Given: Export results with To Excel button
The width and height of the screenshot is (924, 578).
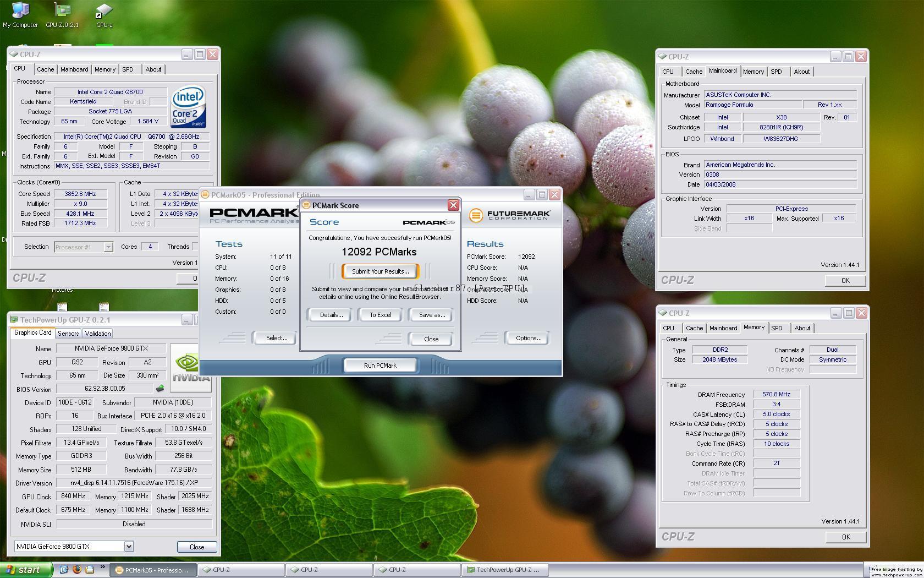Looking at the screenshot, I should (x=380, y=315).
